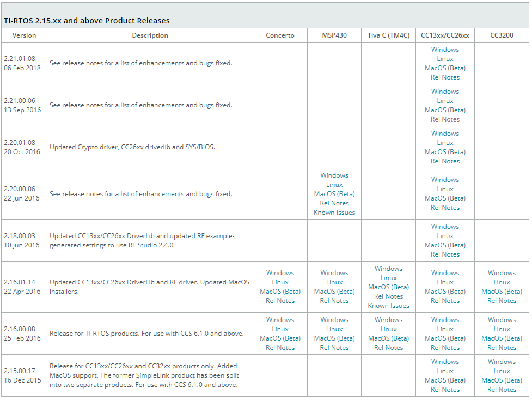Open CC13xx/CC26xx Windows link for 2.20.00.06
This screenshot has width=532, height=400.
[x=445, y=180]
